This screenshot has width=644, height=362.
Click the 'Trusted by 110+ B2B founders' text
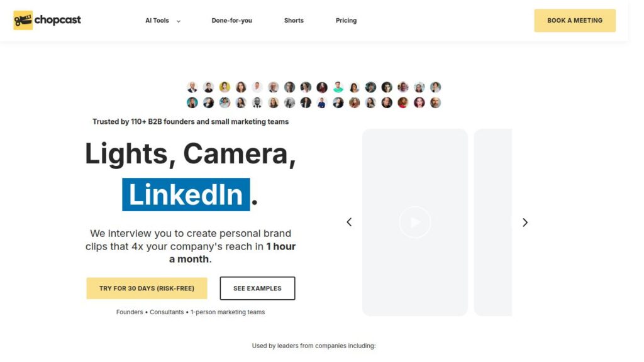point(191,122)
